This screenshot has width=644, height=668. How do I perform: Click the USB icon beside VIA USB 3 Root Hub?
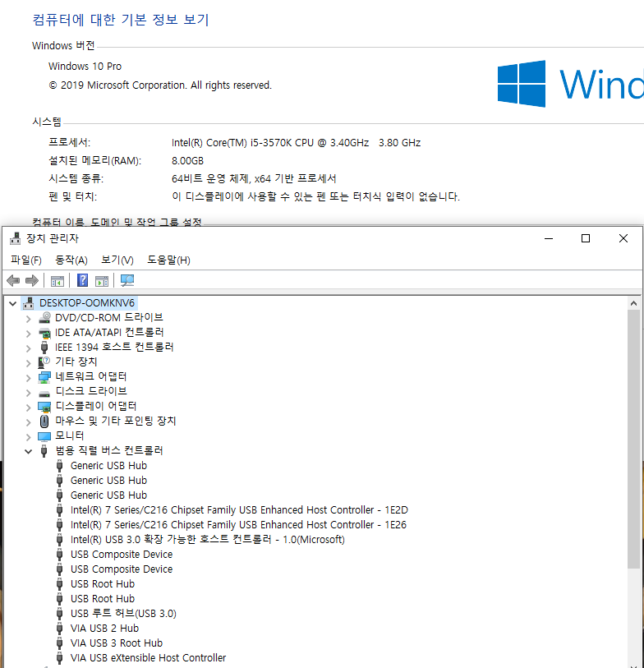tap(60, 643)
